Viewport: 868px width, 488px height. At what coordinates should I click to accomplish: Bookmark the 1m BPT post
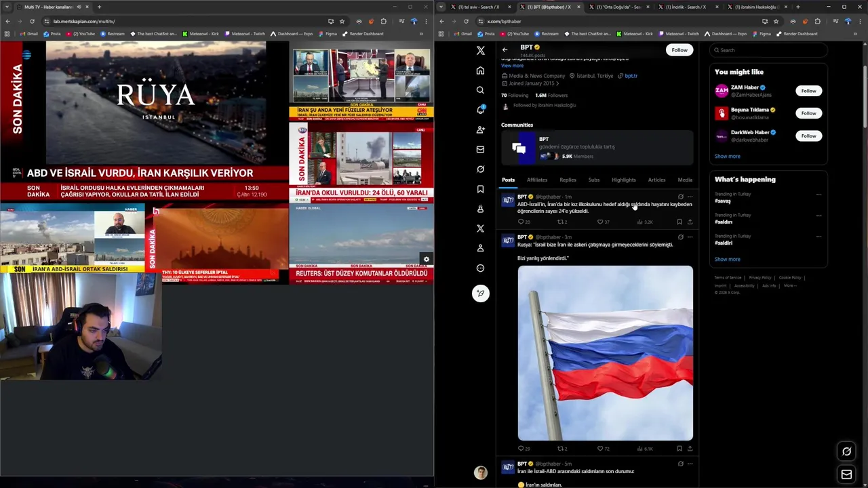(x=679, y=222)
